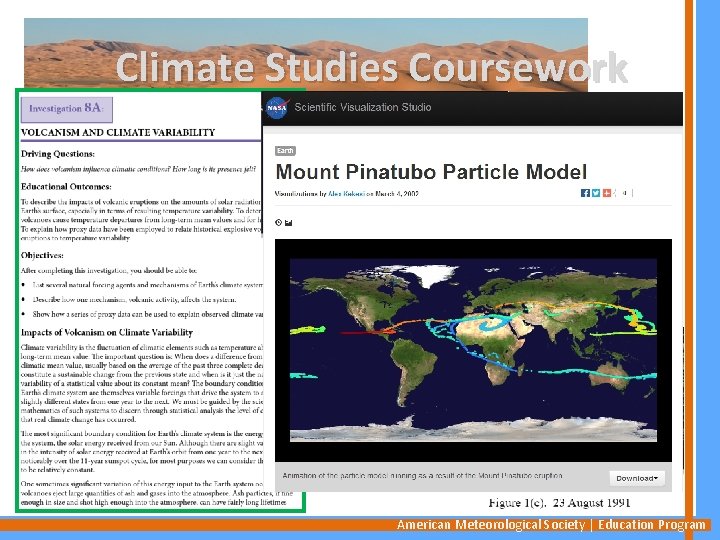720x540 pixels.
Task: Click the Climate Studies Coursework slide title
Action: pyautogui.click(x=372, y=68)
